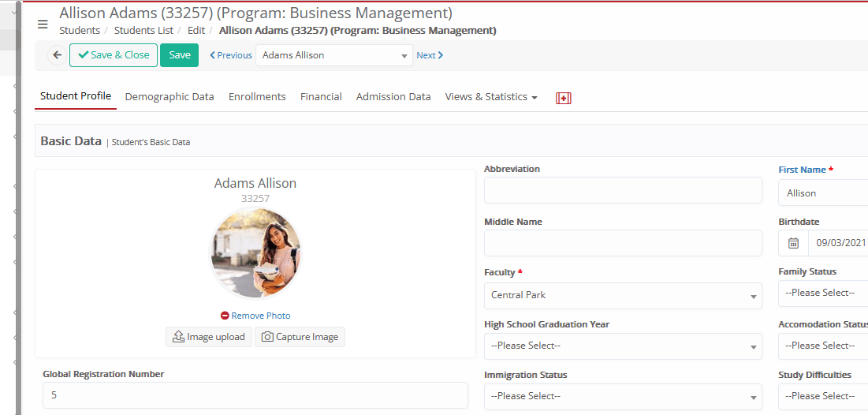Click the student profile photo
This screenshot has height=415, width=868.
click(255, 254)
